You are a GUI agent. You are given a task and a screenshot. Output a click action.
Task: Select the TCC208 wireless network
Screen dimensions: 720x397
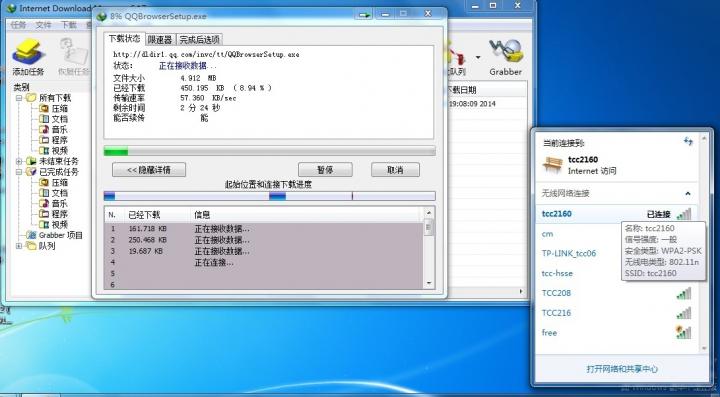(616, 293)
